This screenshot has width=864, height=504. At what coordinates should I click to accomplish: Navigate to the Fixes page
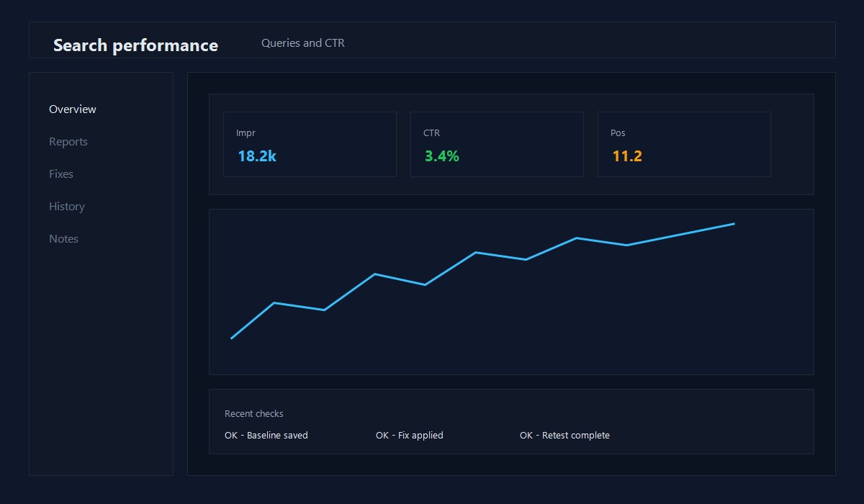(60, 174)
